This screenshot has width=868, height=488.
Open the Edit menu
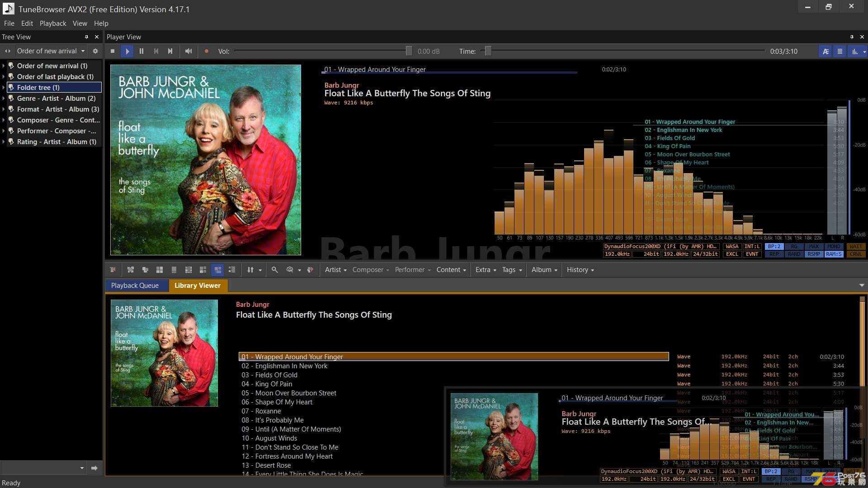pyautogui.click(x=27, y=23)
